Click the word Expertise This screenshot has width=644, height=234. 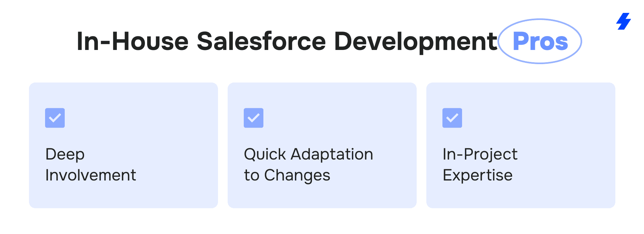478,175
